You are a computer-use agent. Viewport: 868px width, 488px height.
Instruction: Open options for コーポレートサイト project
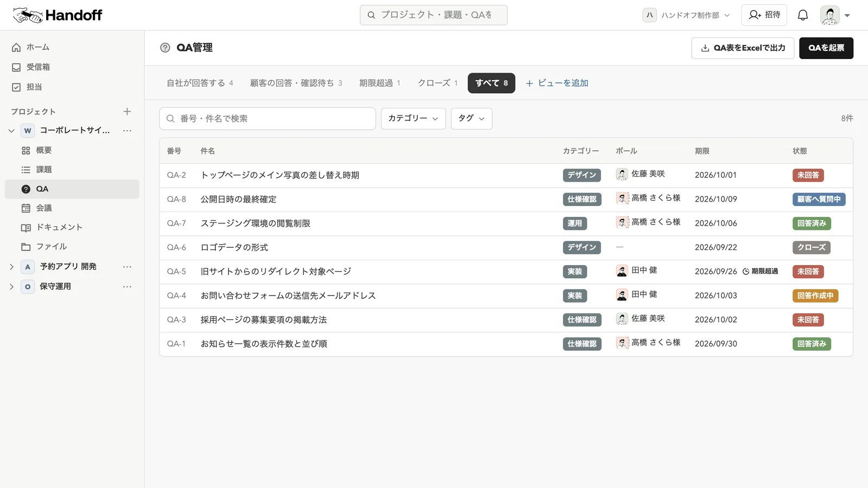tap(127, 131)
